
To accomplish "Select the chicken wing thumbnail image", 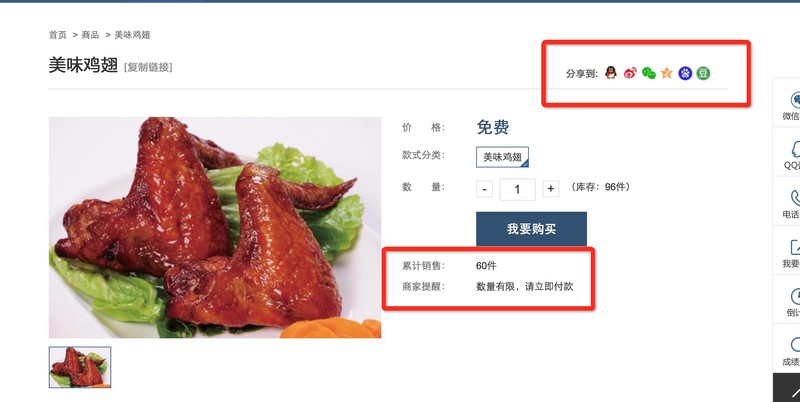I will pyautogui.click(x=80, y=367).
